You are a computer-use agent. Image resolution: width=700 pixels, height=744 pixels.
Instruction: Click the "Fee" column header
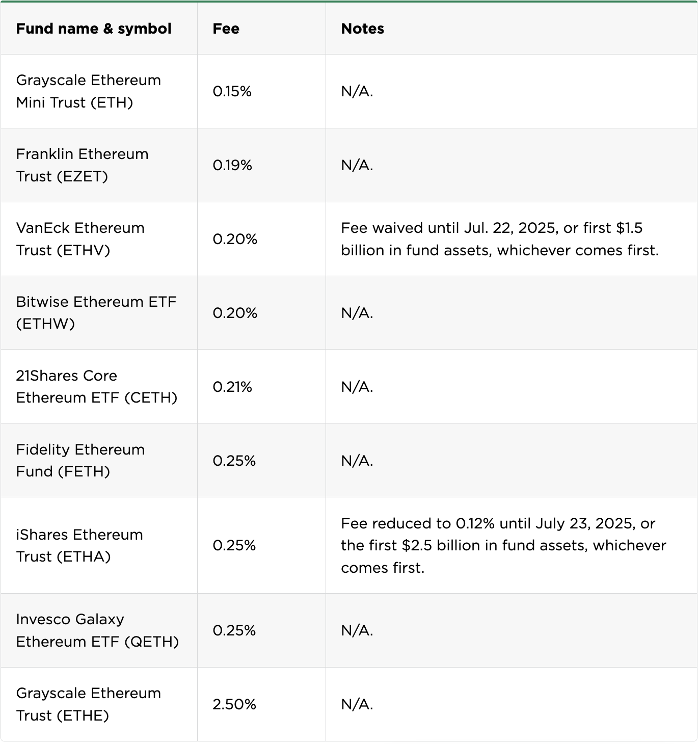click(x=226, y=29)
